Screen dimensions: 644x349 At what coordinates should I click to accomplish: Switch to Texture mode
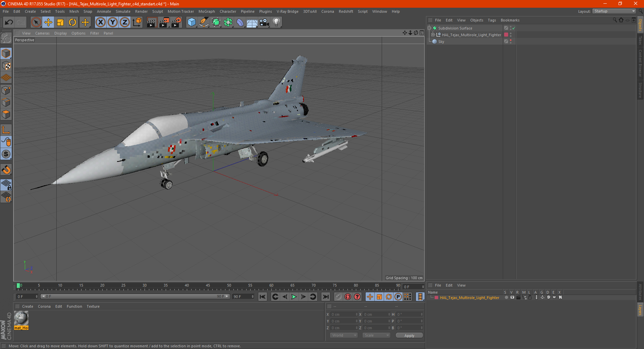tap(6, 65)
